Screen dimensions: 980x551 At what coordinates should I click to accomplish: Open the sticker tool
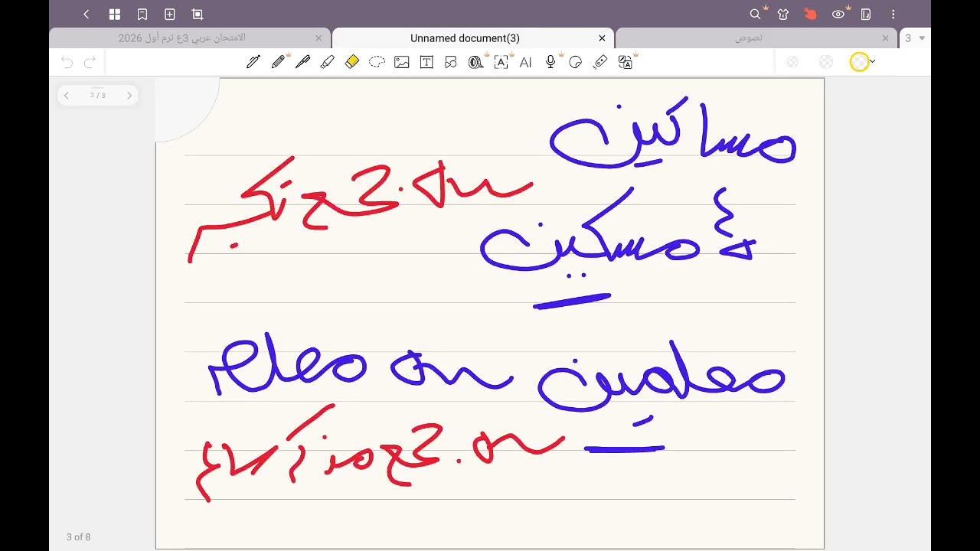[x=576, y=62]
